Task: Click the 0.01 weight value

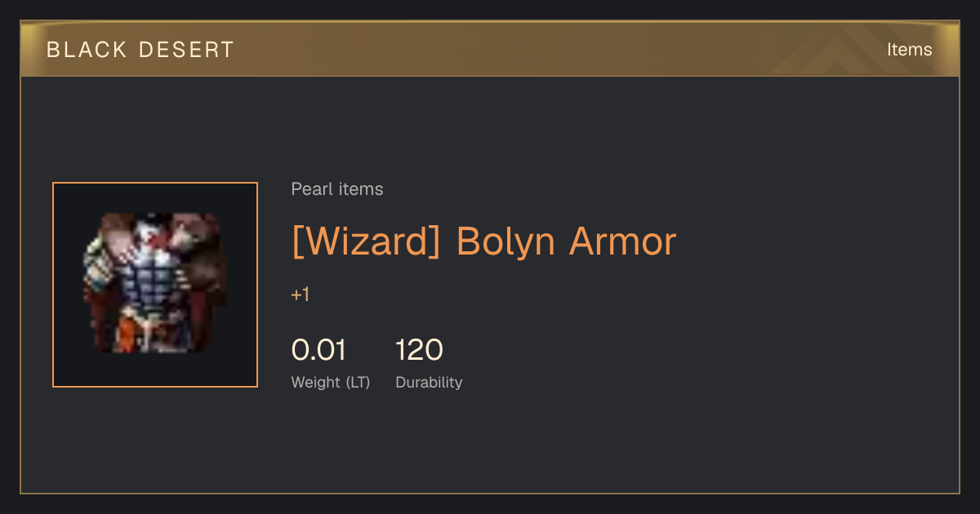Action: (x=318, y=350)
